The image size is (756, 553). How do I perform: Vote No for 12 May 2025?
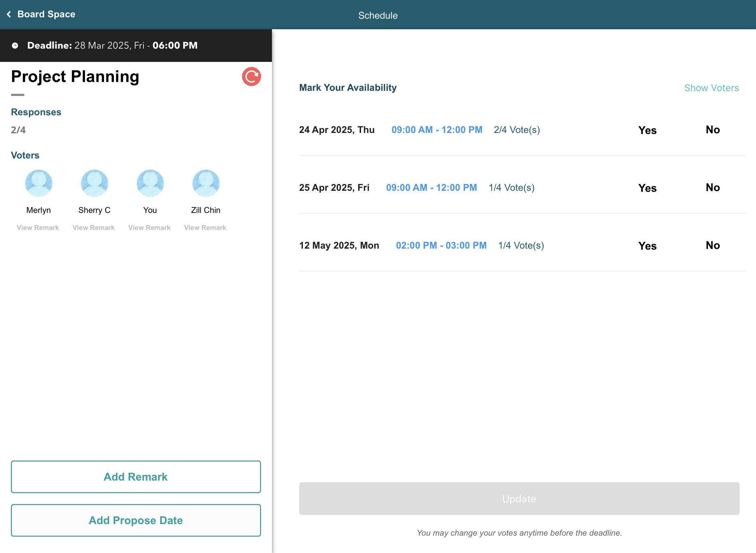pyautogui.click(x=712, y=245)
